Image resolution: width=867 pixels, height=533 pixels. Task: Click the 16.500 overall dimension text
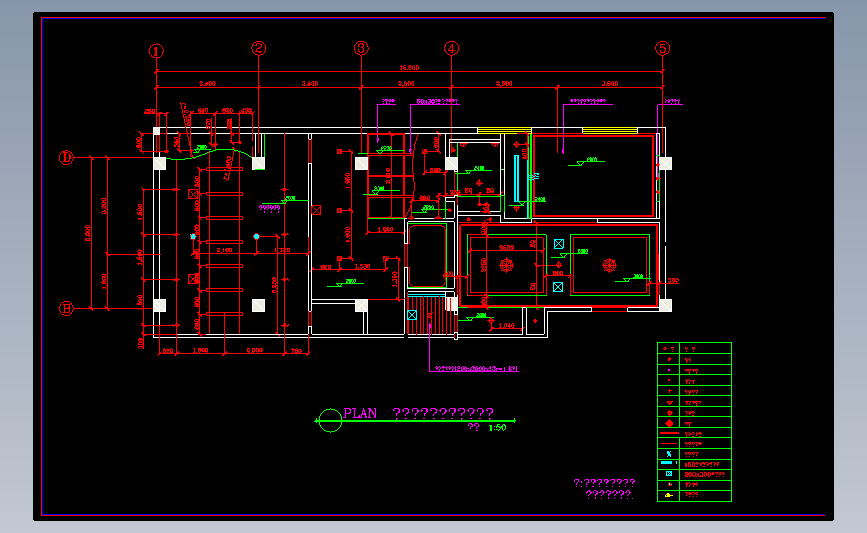[409, 67]
